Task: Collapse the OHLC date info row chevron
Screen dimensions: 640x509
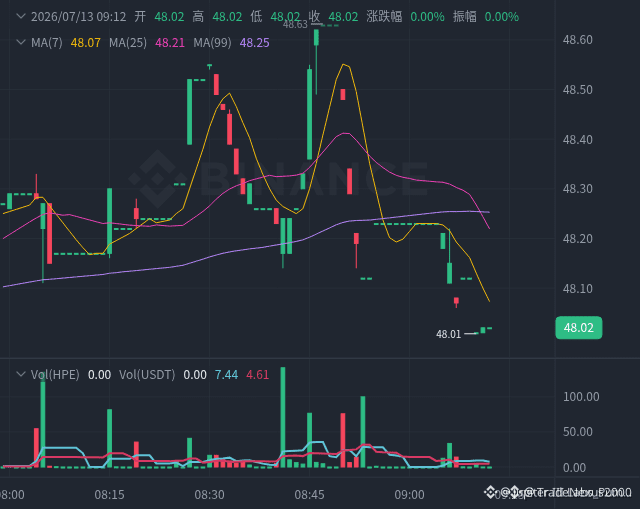Action: pyautogui.click(x=21, y=16)
